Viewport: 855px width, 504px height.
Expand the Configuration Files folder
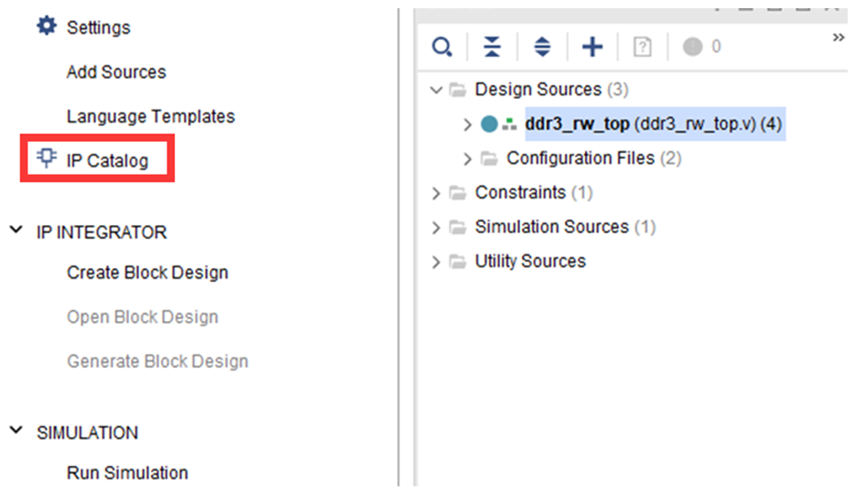(x=468, y=158)
